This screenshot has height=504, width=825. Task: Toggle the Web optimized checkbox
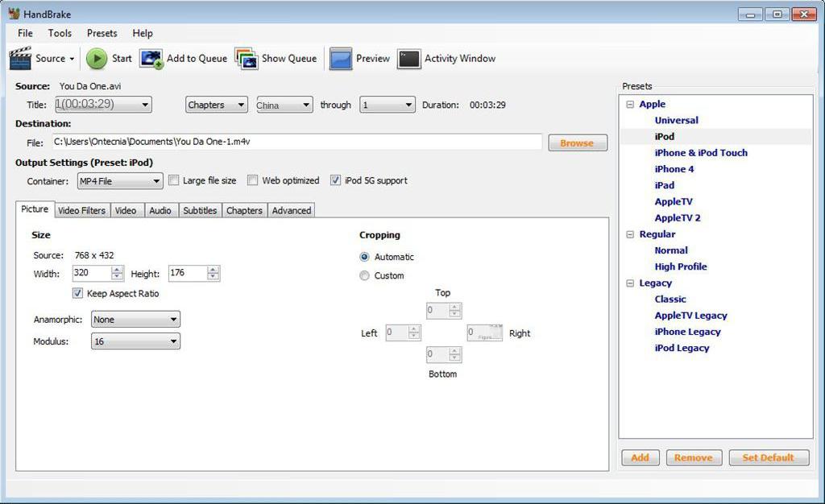coord(252,181)
